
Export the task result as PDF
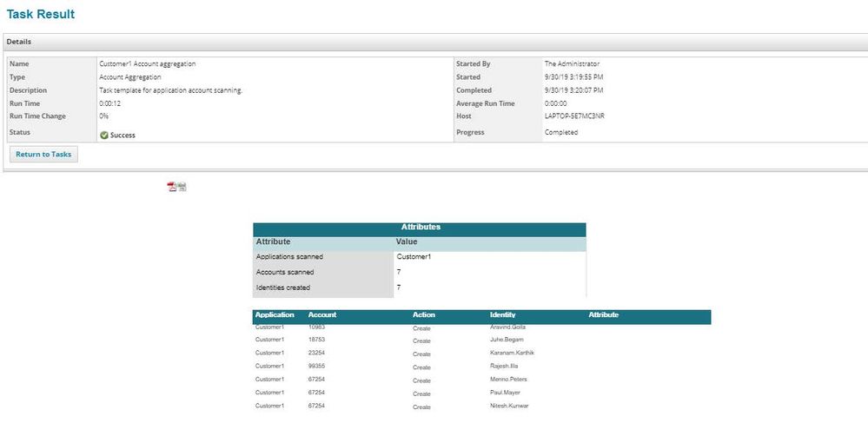[x=172, y=187]
